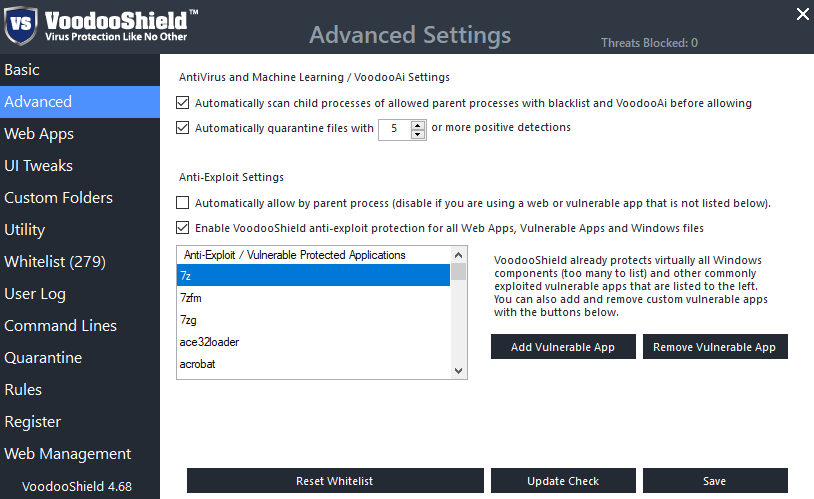Toggle automatically quarantine files checkbox

pos(182,128)
